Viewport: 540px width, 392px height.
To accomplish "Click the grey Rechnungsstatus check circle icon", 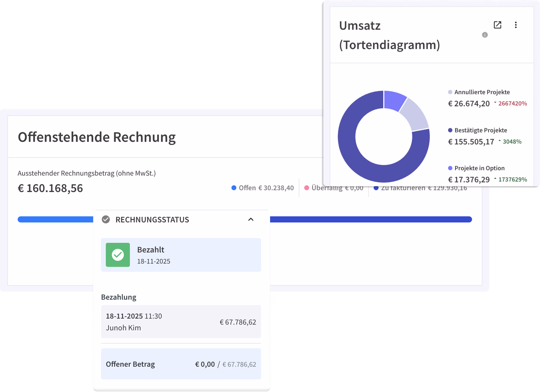I will coord(106,219).
